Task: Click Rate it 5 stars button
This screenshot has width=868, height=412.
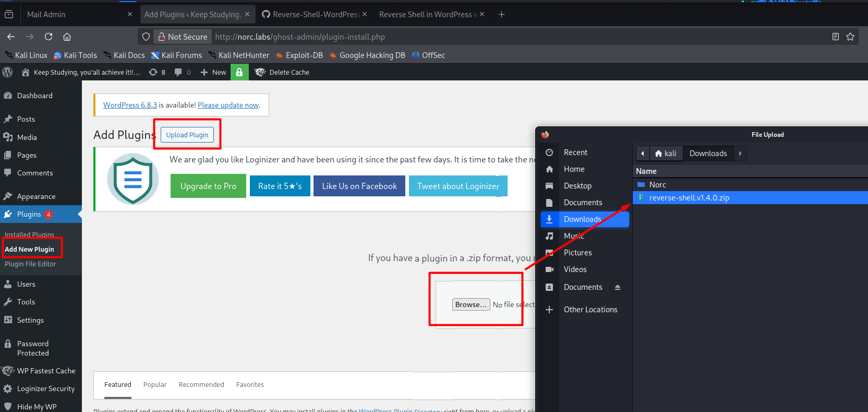Action: [280, 186]
